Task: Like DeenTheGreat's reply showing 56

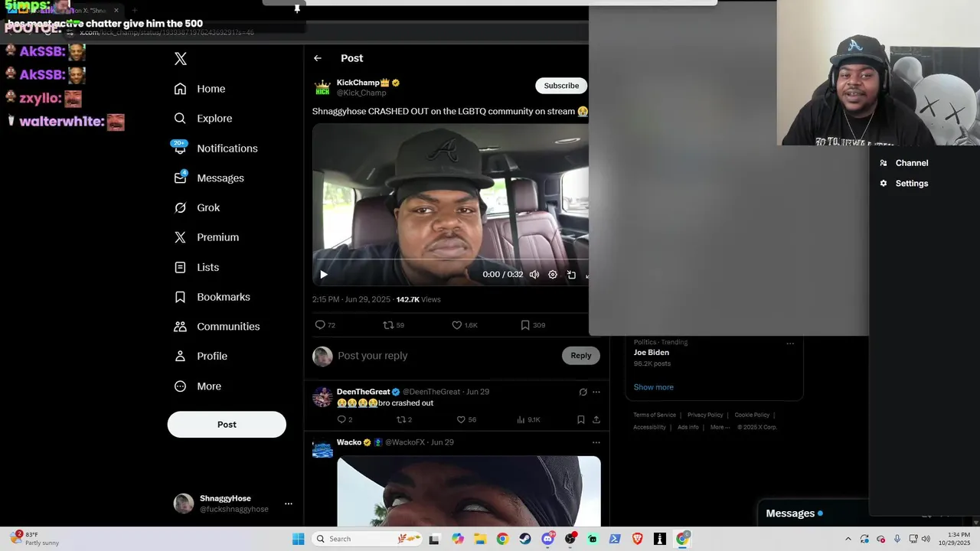Action: point(466,419)
